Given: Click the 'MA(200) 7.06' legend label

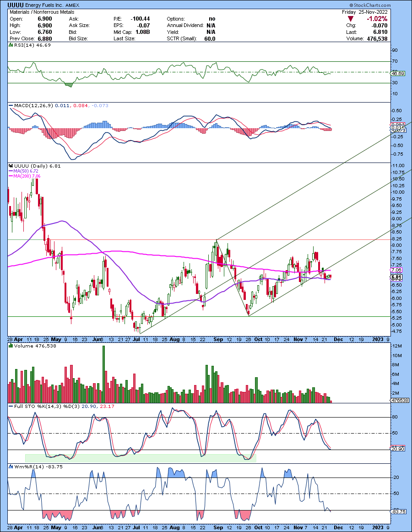Looking at the screenshot, I should (27, 176).
